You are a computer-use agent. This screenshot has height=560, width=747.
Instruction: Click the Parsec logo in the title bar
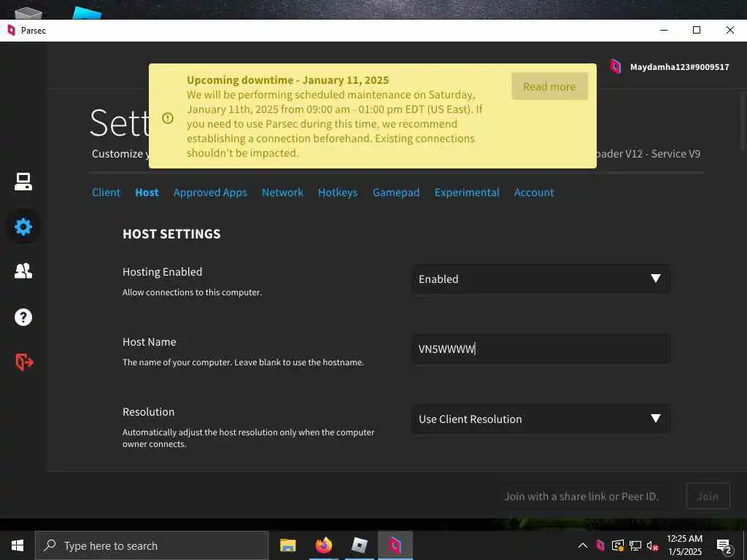pos(12,31)
